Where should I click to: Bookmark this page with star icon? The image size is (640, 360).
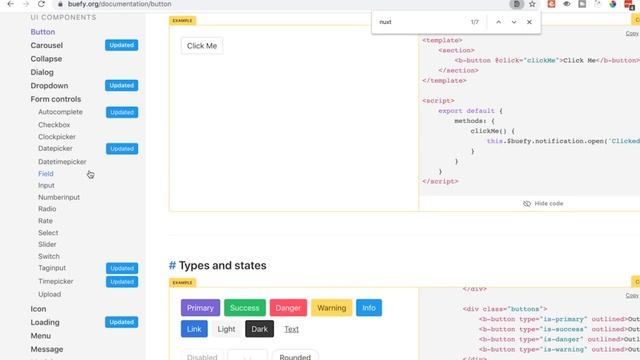532,4
